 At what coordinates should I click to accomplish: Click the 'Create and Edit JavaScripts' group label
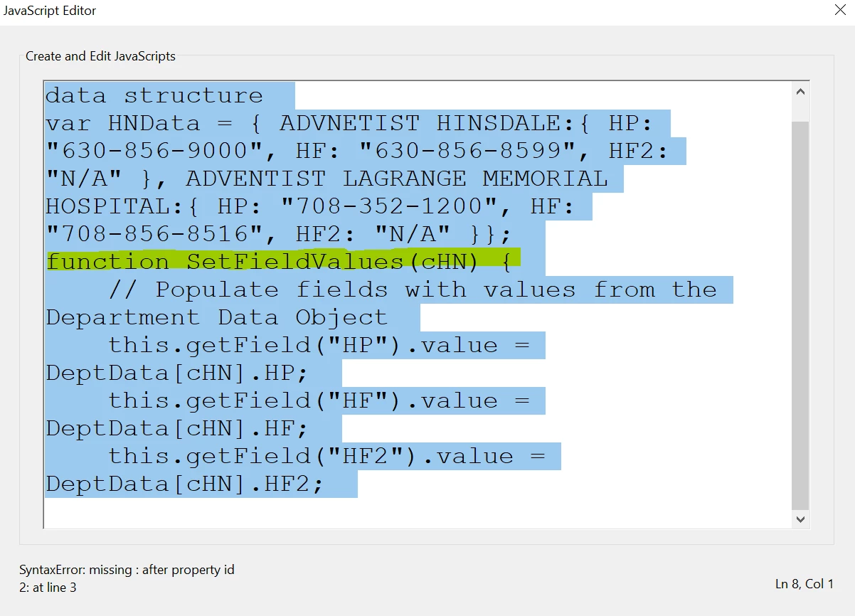click(100, 56)
